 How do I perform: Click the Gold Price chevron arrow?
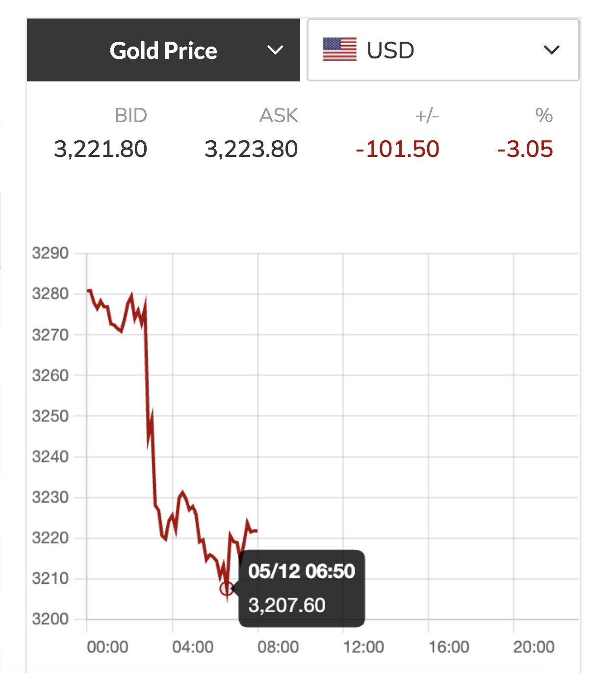point(275,50)
